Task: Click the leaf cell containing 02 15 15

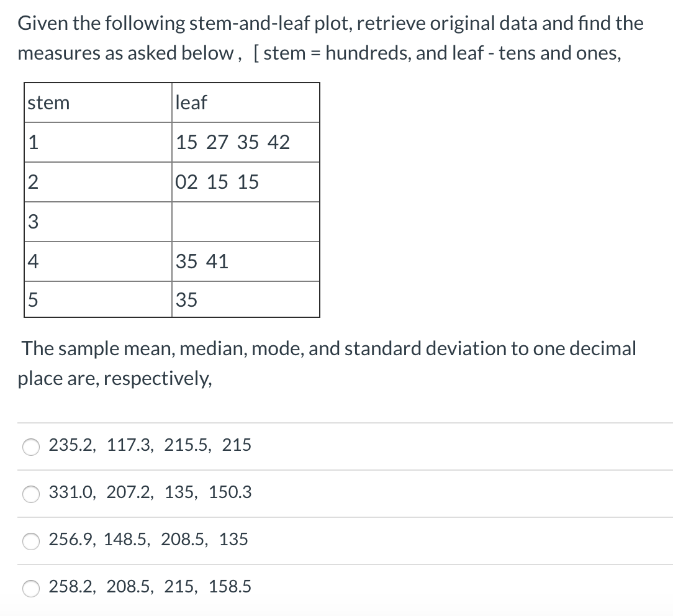Action: pos(216,181)
